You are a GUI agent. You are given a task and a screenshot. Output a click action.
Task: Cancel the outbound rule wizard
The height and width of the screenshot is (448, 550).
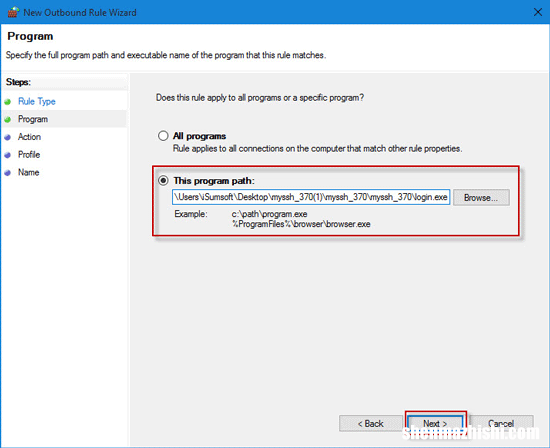point(501,424)
